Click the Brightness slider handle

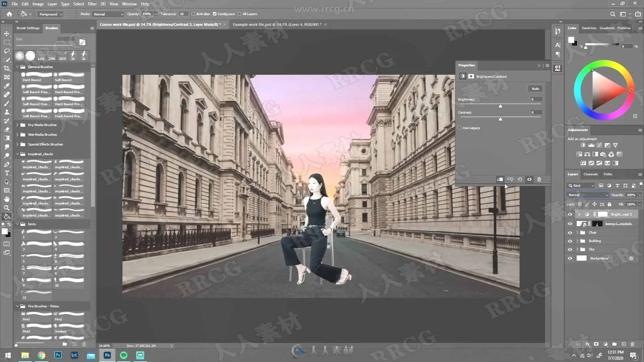pos(500,106)
